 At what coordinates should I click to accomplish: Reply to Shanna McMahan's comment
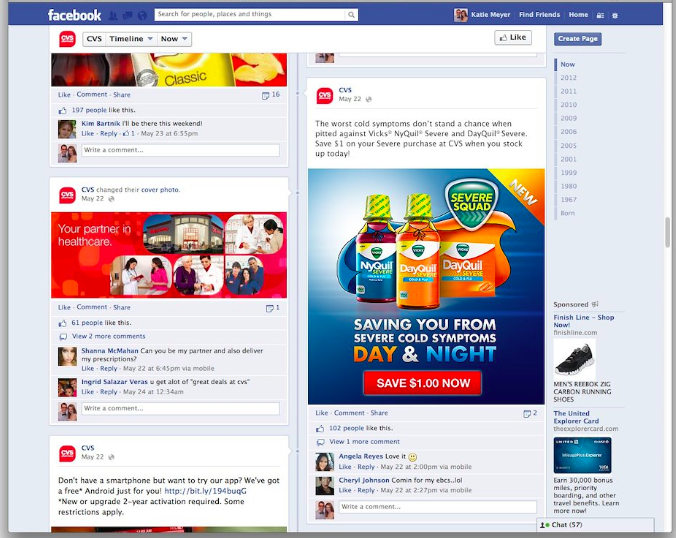[108, 369]
